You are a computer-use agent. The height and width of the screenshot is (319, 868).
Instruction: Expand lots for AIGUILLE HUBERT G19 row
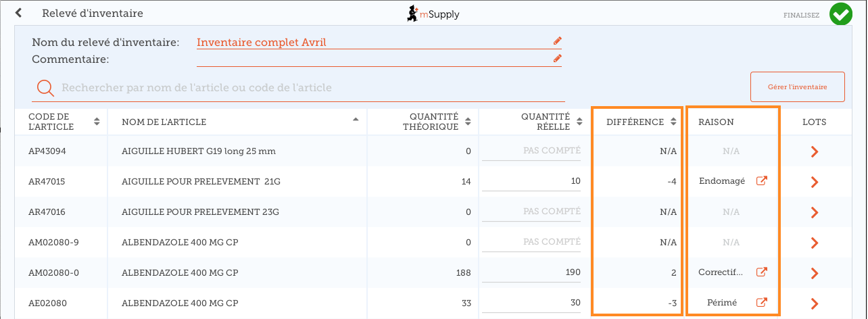[814, 151]
